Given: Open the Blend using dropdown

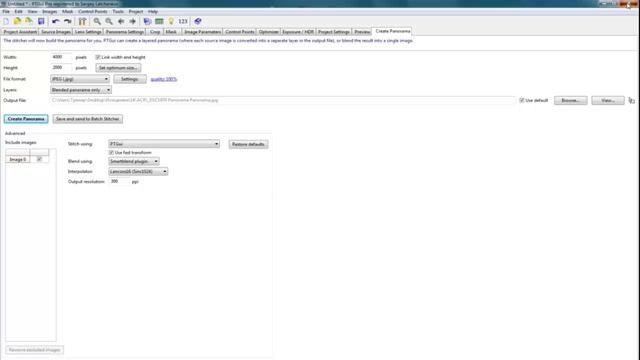Looking at the screenshot, I should [x=134, y=161].
